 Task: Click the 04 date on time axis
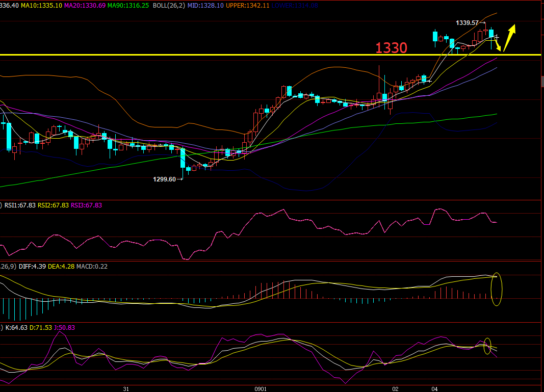pos(434,389)
